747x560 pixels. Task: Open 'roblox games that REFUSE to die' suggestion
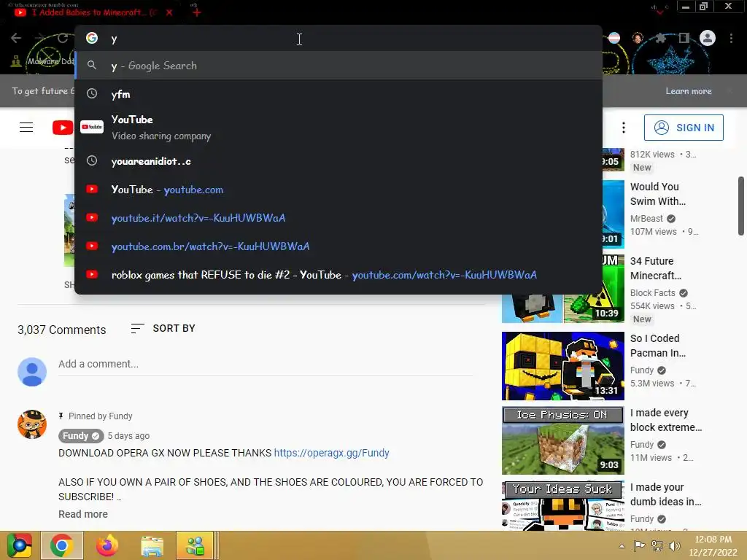338,275
